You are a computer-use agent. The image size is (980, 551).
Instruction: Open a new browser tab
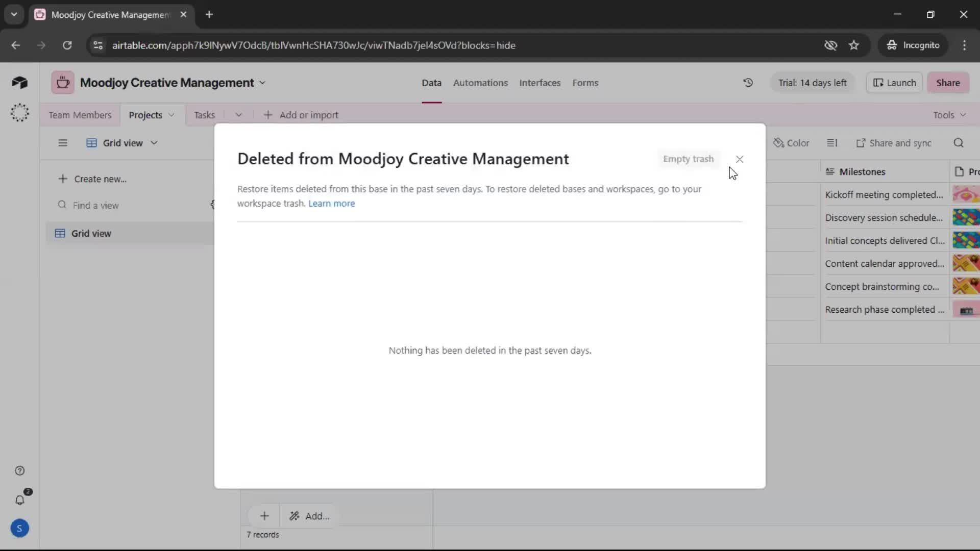click(209, 15)
